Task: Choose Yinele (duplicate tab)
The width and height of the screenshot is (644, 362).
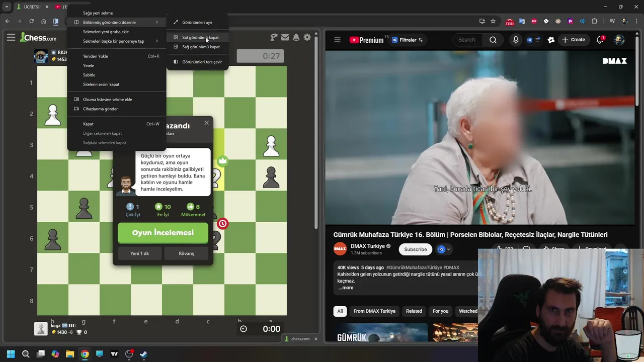Action: tap(117, 65)
